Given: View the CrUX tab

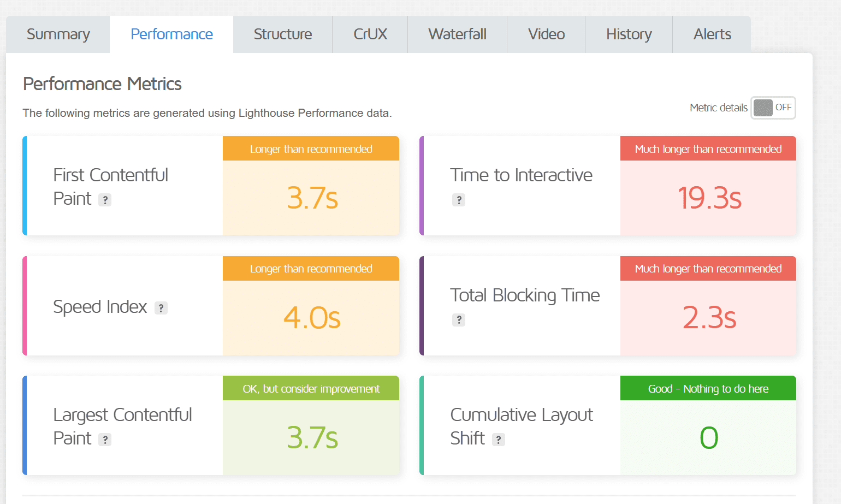Looking at the screenshot, I should [x=370, y=34].
